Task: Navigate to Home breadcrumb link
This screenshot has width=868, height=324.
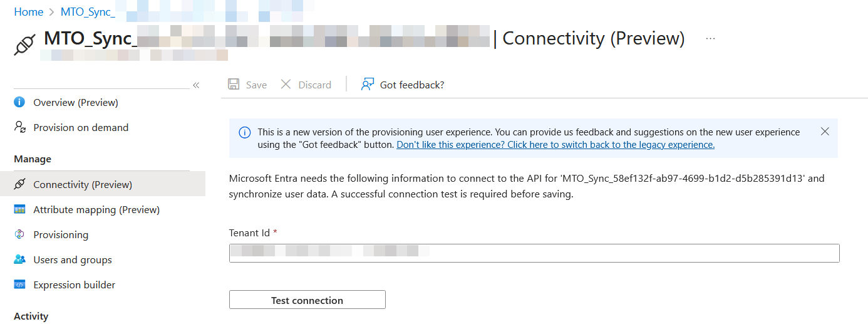Action: (29, 12)
